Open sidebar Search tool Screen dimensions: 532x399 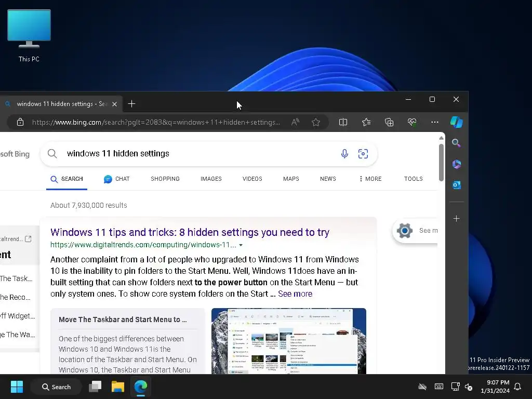456,143
